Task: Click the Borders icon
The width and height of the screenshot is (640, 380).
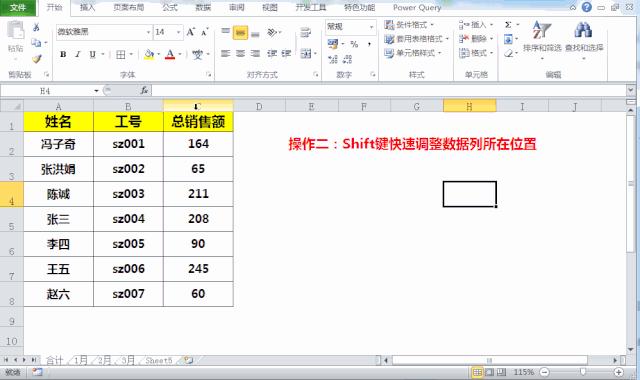Action: click(x=120, y=54)
